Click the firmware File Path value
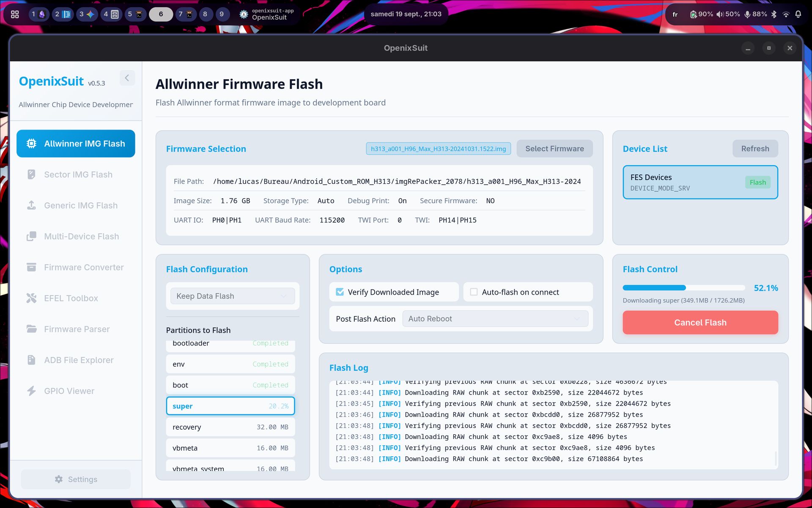The width and height of the screenshot is (812, 508). 397,181
